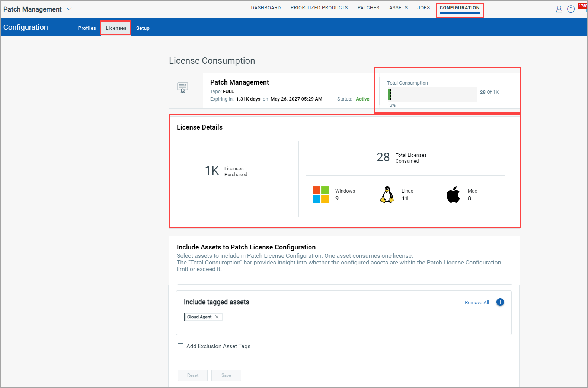Click the Reset button
588x388 pixels.
[193, 375]
